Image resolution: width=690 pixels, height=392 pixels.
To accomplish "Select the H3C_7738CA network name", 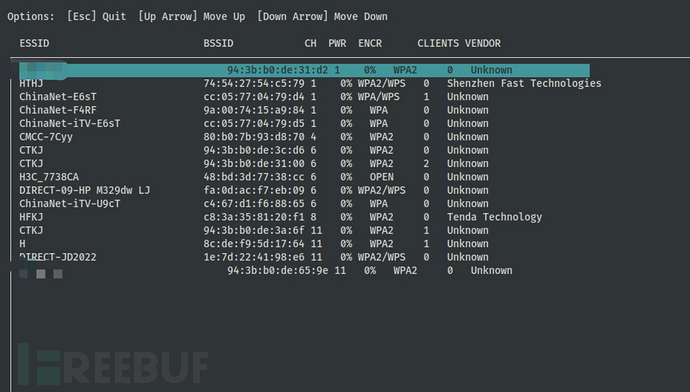I will click(49, 177).
